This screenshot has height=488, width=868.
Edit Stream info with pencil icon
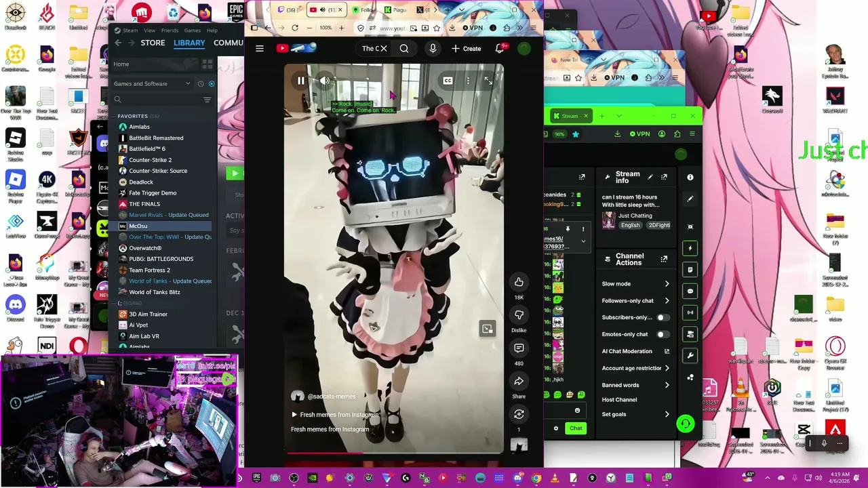pos(650,177)
